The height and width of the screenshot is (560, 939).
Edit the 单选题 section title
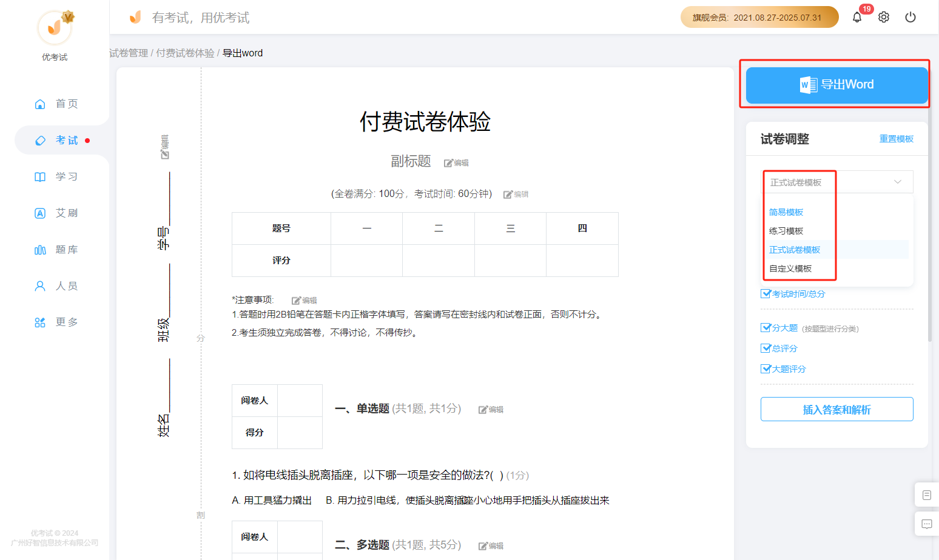coord(491,410)
